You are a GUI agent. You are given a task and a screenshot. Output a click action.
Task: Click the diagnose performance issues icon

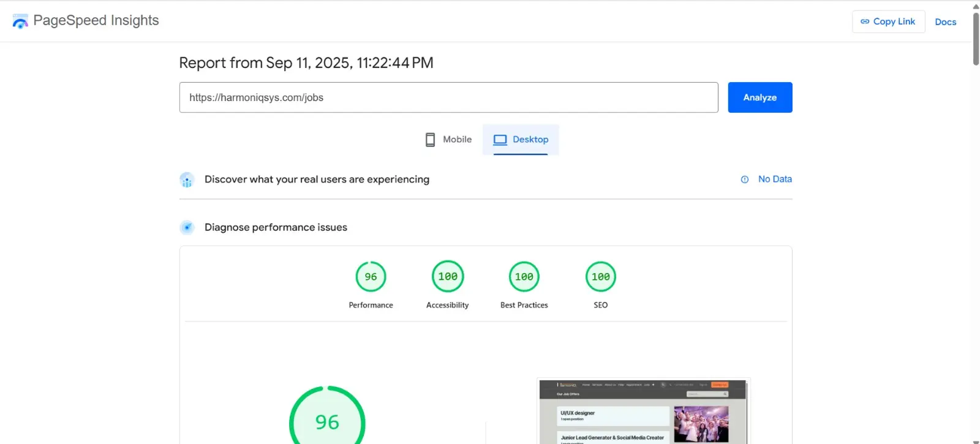point(187,228)
